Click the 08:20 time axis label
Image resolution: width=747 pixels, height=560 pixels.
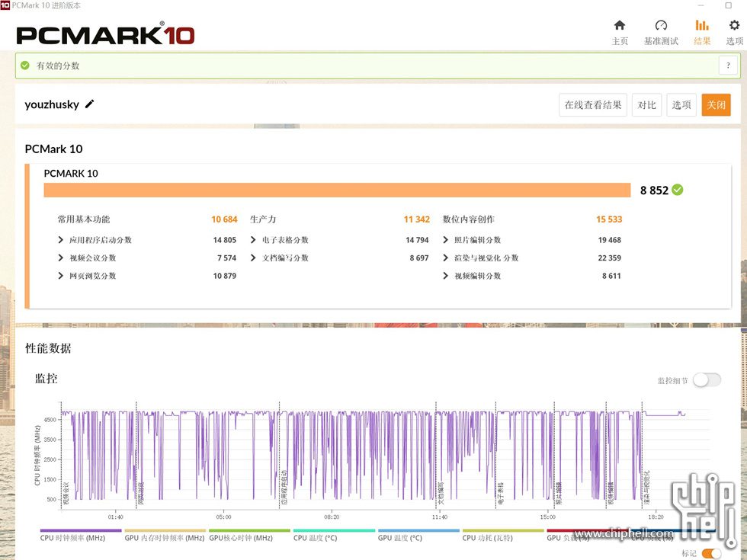pos(332,517)
